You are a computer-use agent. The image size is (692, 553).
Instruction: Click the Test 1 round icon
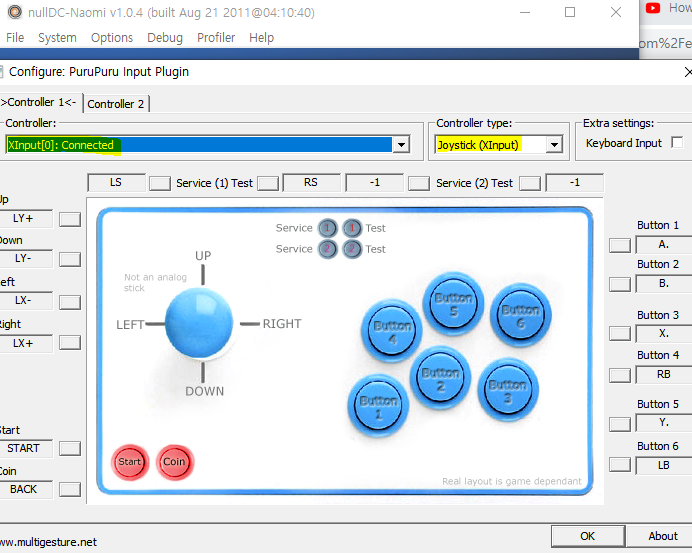[x=352, y=228]
